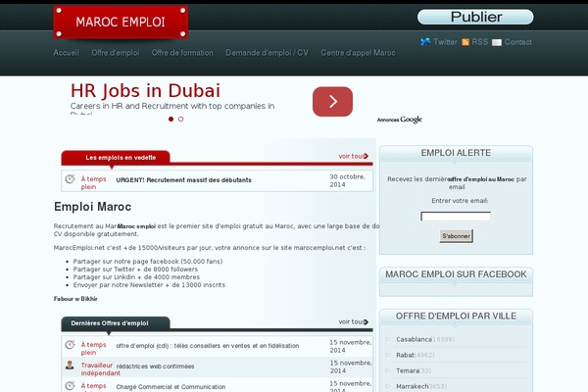588x392 pixels.
Task: Click voir tous for latest offers
Action: pyautogui.click(x=351, y=321)
